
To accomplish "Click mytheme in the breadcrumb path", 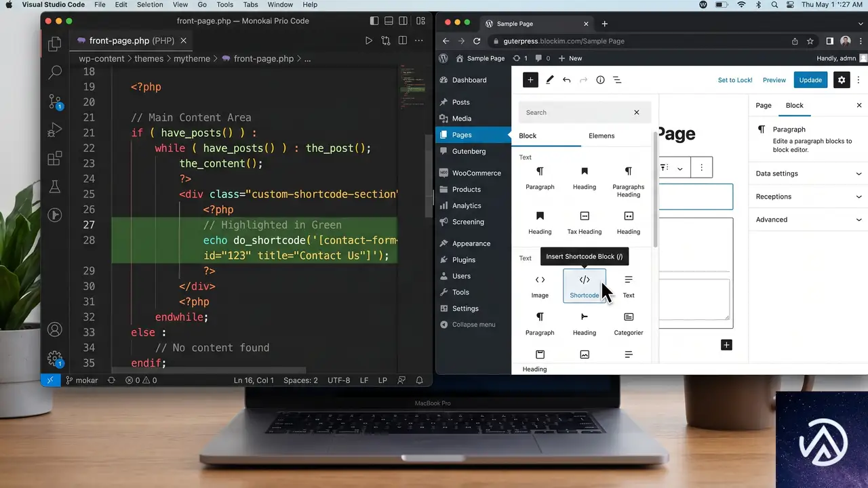I will click(192, 59).
